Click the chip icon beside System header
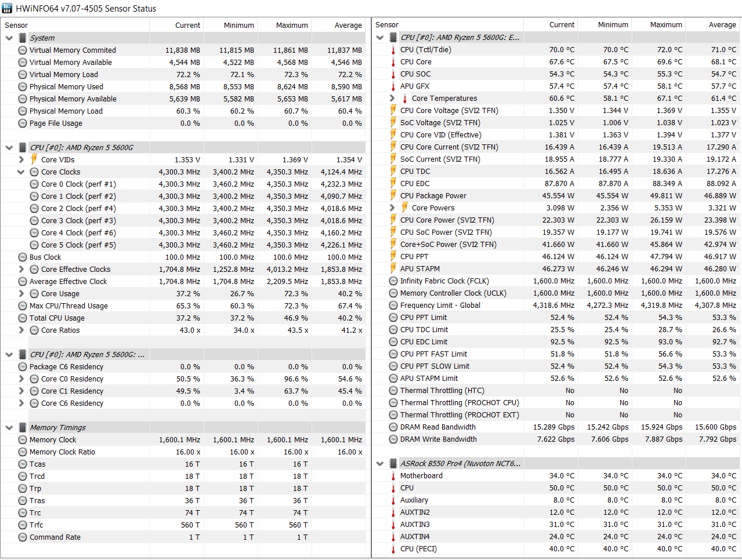742x560 pixels. coord(23,38)
